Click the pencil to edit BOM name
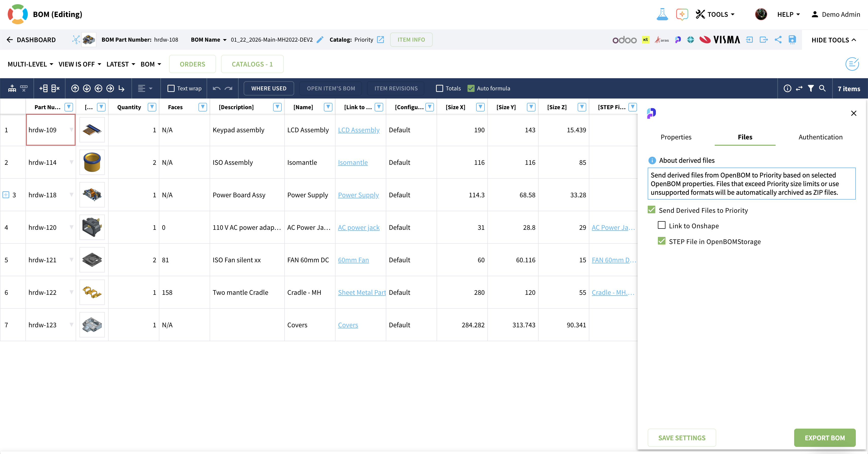This screenshot has height=454, width=868. click(x=320, y=40)
